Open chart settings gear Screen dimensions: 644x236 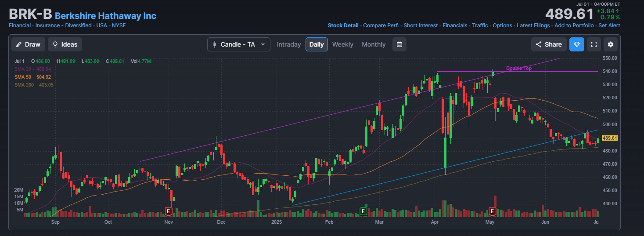[611, 44]
